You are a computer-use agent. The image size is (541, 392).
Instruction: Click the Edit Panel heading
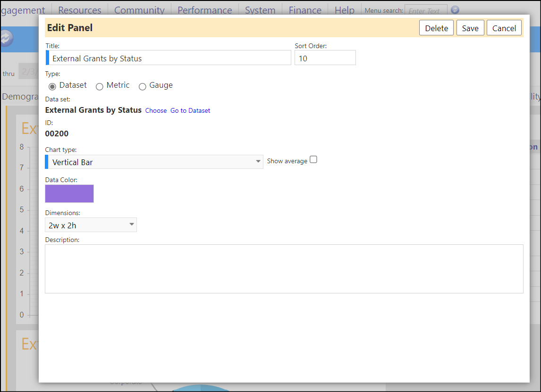(x=70, y=27)
